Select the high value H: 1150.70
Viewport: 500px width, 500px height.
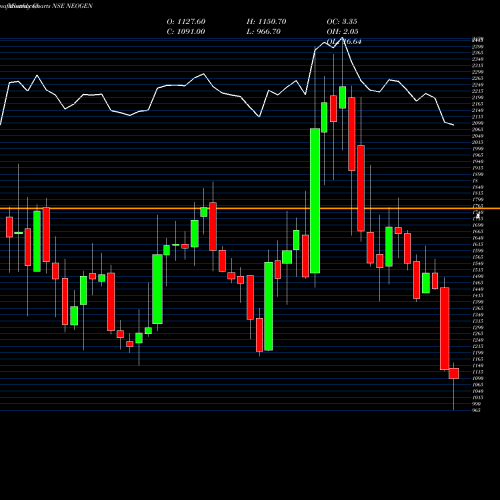tap(266, 21)
